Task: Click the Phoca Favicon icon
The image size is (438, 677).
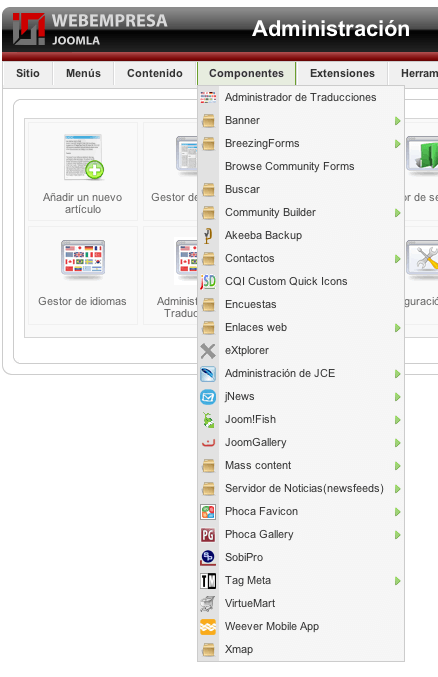Action: pos(208,512)
